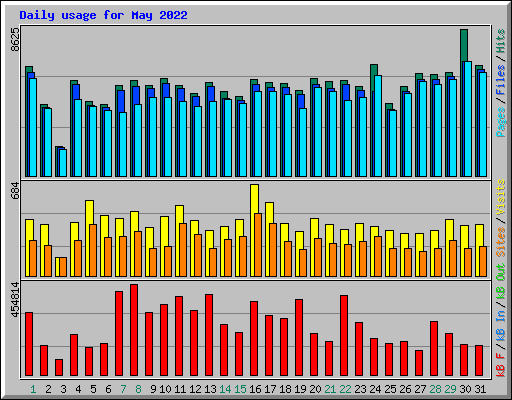This screenshot has width=512, height=400.
Task: Click day label 18 on the x-axis
Action: [x=285, y=389]
